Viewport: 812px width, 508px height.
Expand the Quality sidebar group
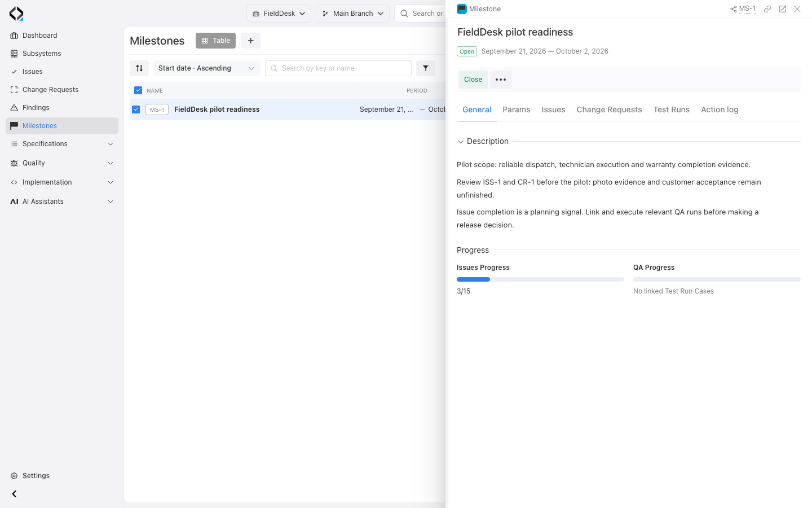(x=62, y=163)
